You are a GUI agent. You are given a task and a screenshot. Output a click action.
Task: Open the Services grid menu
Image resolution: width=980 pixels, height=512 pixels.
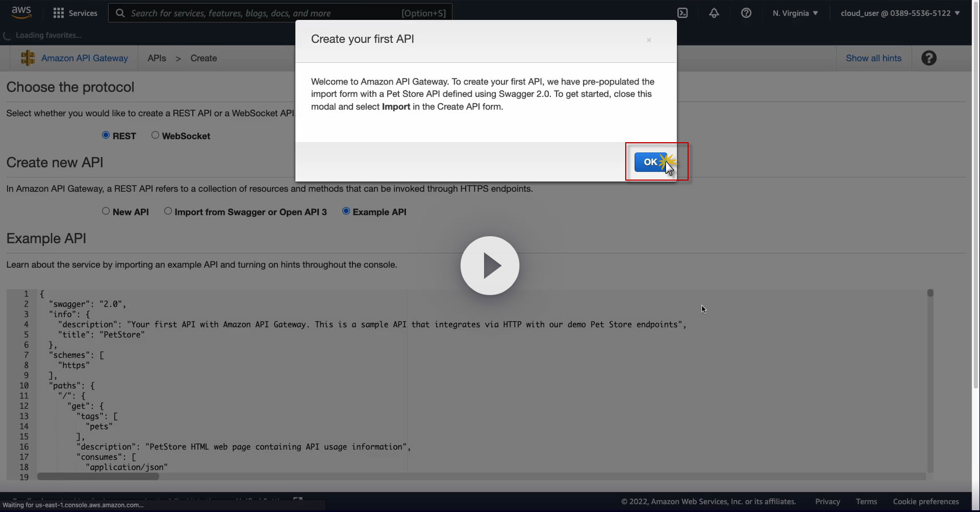75,13
